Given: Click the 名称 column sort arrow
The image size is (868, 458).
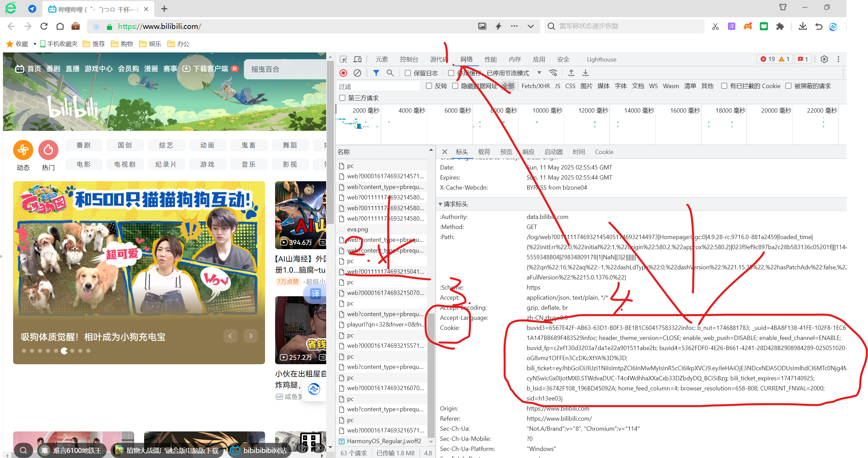Looking at the screenshot, I should [x=431, y=150].
